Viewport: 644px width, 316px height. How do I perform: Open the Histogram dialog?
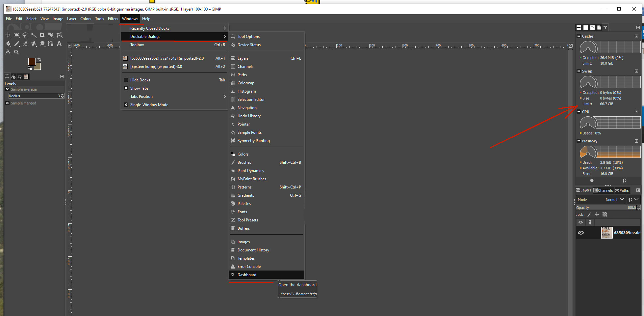[x=266, y=91]
